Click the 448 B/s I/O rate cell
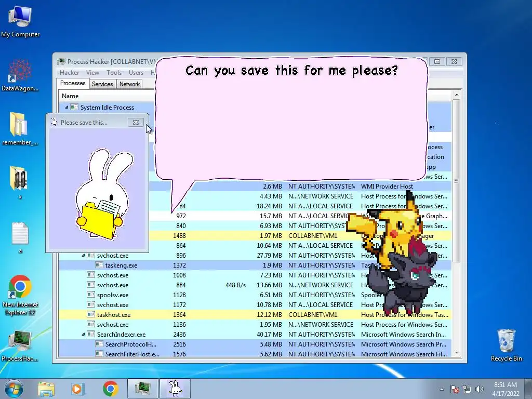The width and height of the screenshot is (532, 399). click(235, 285)
